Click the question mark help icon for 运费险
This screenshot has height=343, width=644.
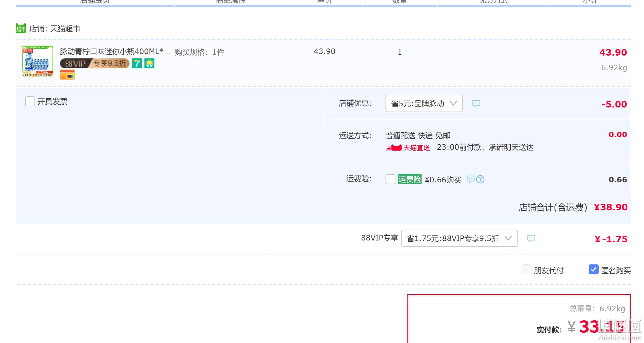point(480,179)
